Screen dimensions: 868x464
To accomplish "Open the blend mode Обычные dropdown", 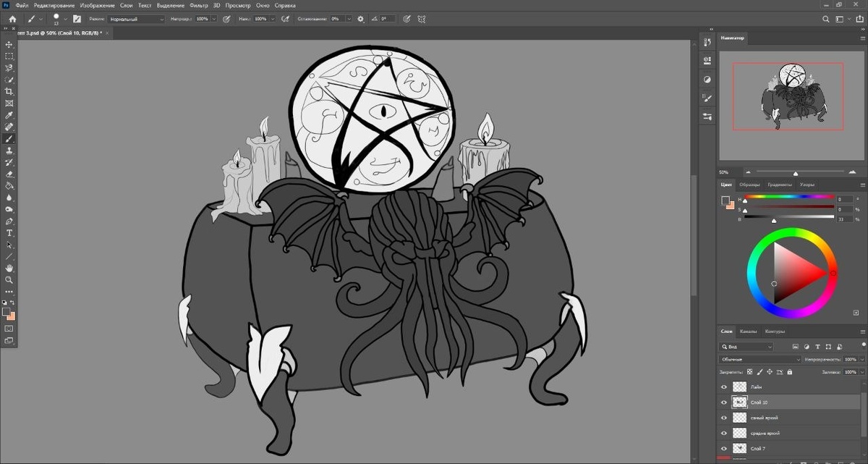I will coord(760,359).
